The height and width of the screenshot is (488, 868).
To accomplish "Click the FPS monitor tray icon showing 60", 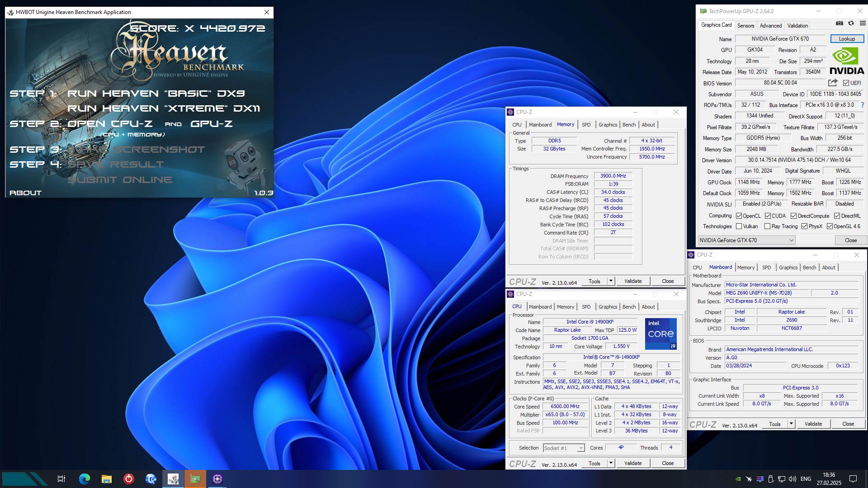I will tap(760, 479).
